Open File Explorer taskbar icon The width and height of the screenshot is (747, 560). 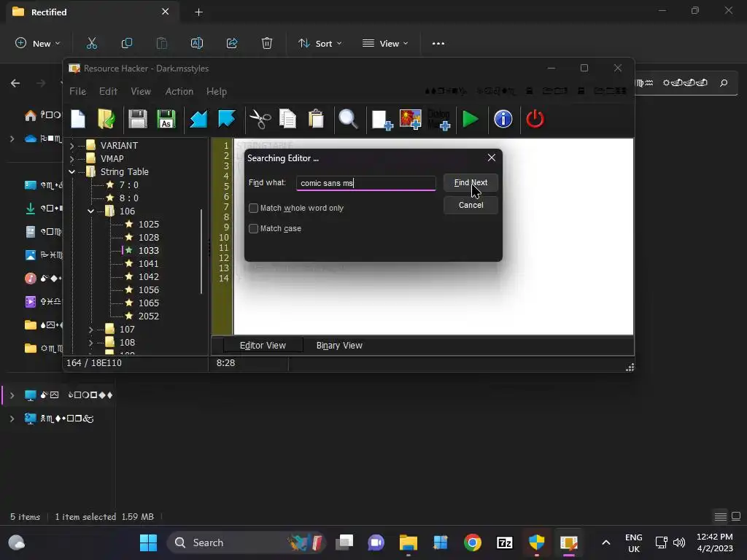[409, 542]
